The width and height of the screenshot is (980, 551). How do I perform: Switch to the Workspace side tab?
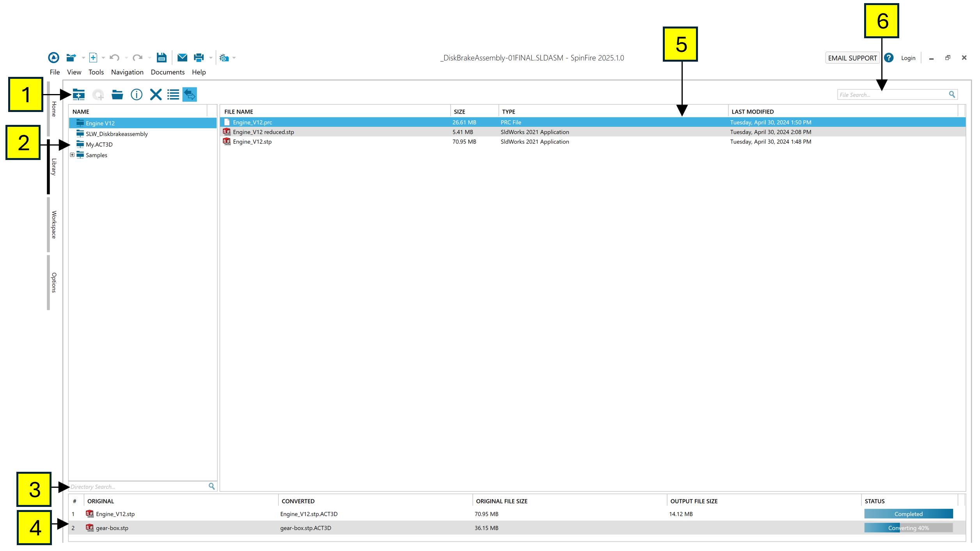pyautogui.click(x=54, y=225)
